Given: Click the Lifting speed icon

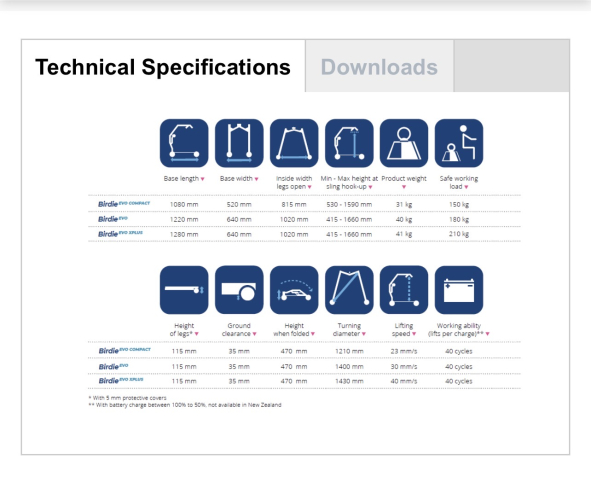Looking at the screenshot, I should coord(404,290).
